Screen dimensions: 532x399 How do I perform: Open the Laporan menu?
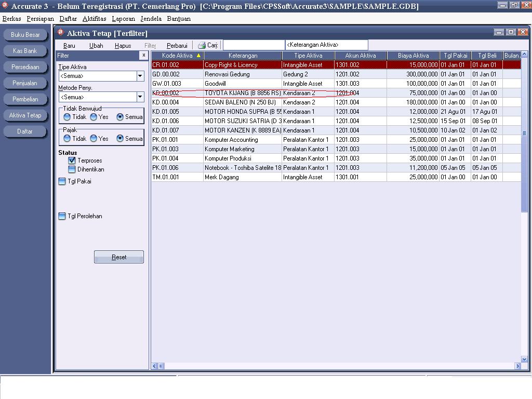124,18
